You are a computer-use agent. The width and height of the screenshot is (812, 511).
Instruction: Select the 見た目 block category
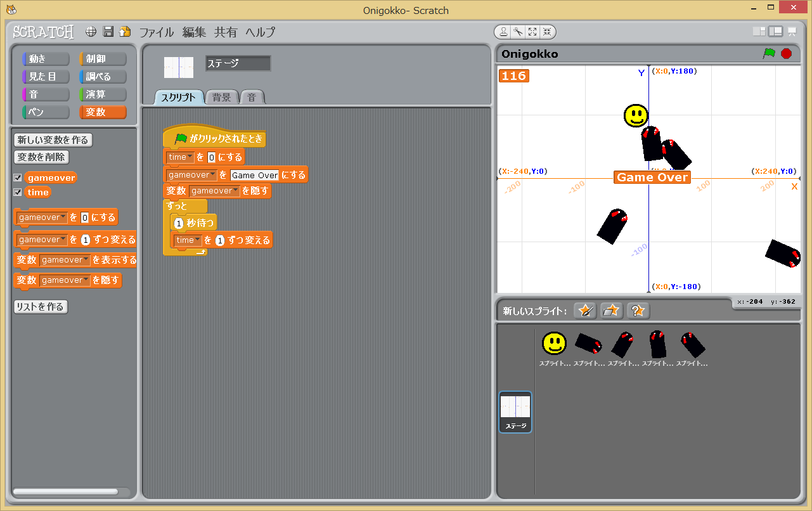46,77
